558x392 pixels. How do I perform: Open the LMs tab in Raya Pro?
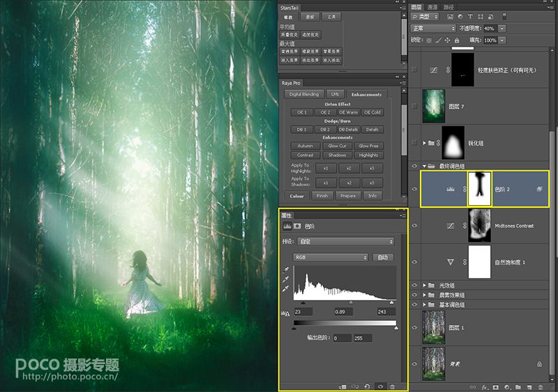[335, 94]
